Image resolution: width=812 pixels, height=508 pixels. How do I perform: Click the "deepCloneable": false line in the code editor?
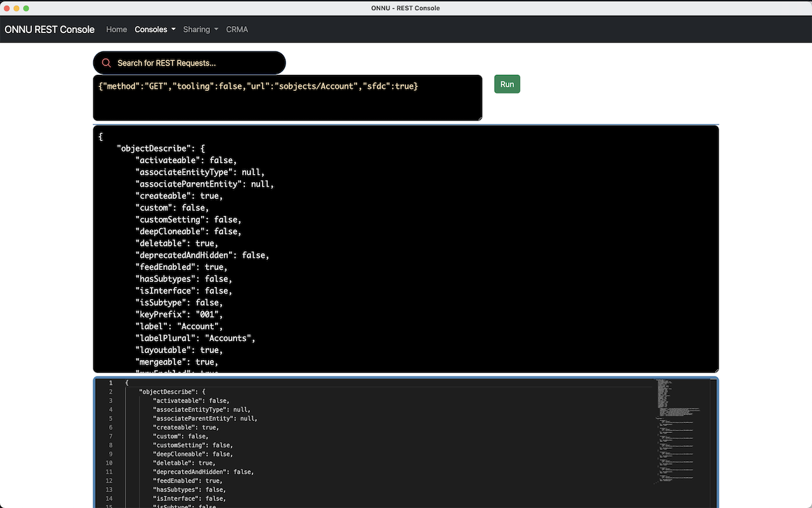[x=193, y=454]
